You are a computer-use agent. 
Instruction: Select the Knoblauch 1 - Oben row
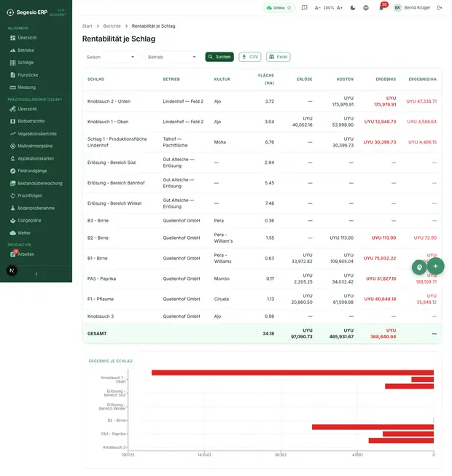pyautogui.click(x=262, y=122)
